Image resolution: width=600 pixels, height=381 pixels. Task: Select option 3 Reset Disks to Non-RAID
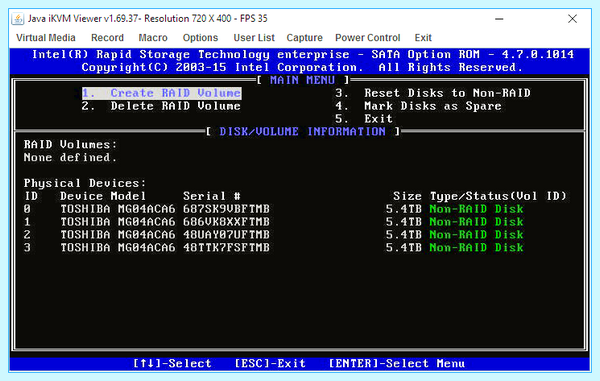click(433, 93)
